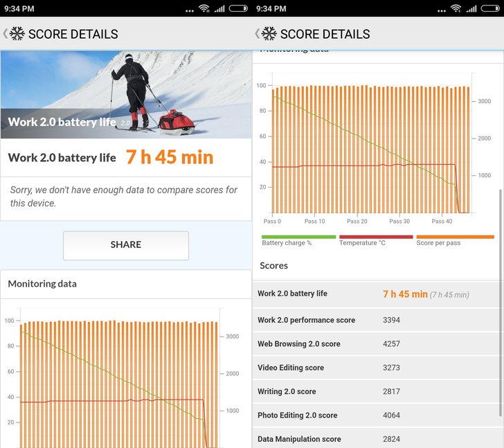504x448 pixels.
Task: Select the Work 2.0 battery life score row
Action: (x=376, y=294)
